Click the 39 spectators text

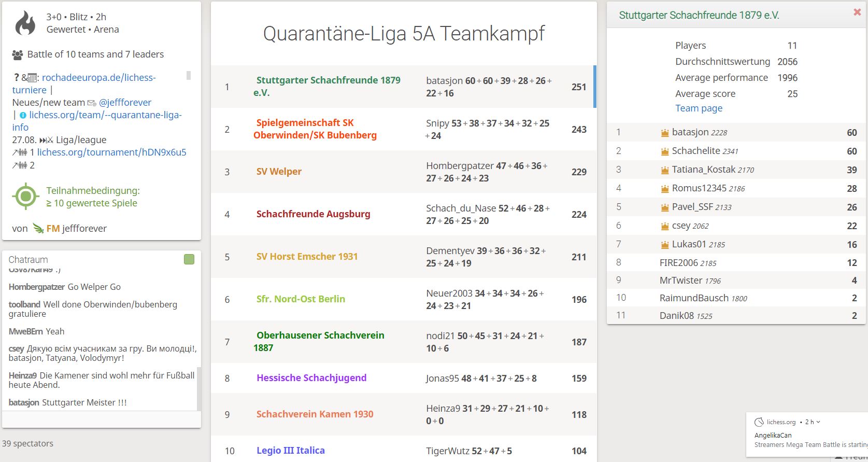(27, 444)
